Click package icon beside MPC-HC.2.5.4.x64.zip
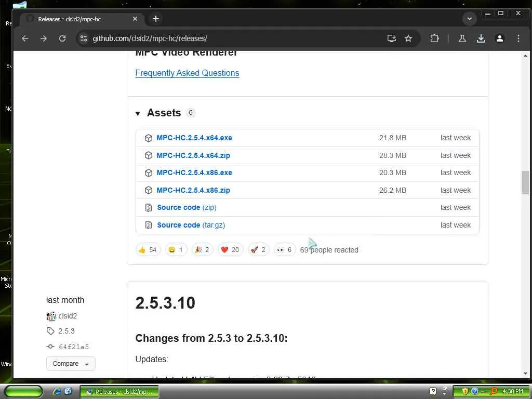532x399 pixels. pos(148,155)
